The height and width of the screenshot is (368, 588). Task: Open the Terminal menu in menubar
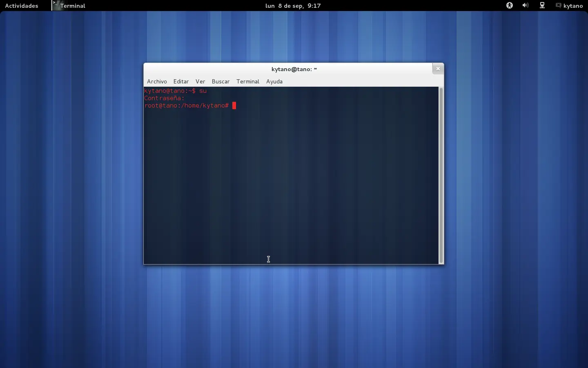tap(248, 81)
